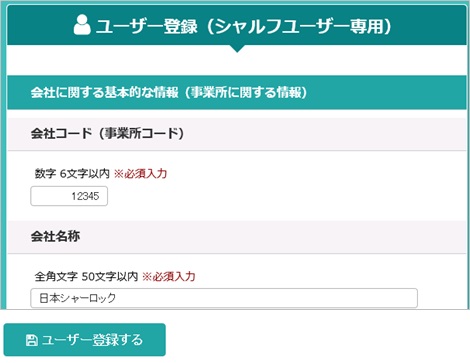Click the 日本シャーロック value text

pyautogui.click(x=77, y=298)
